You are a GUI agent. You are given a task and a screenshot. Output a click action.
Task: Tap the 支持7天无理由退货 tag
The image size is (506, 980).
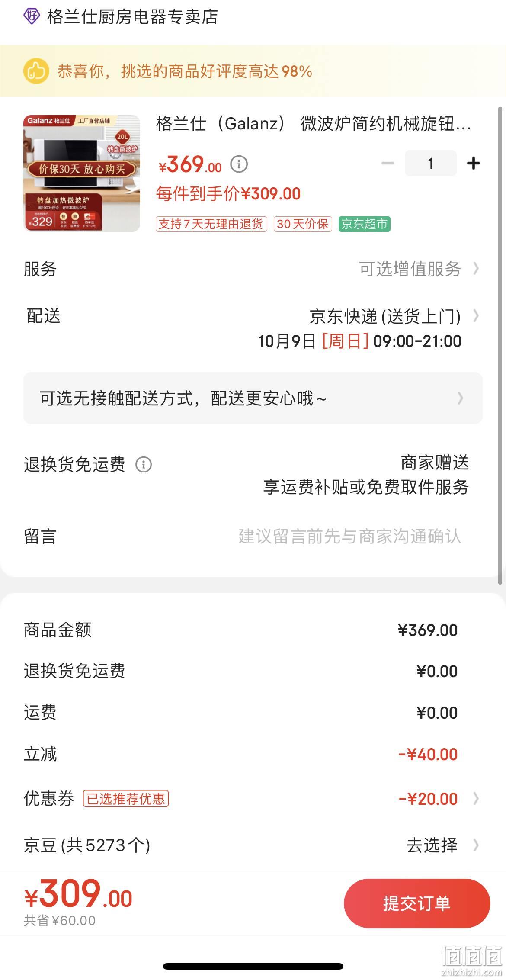(x=211, y=224)
